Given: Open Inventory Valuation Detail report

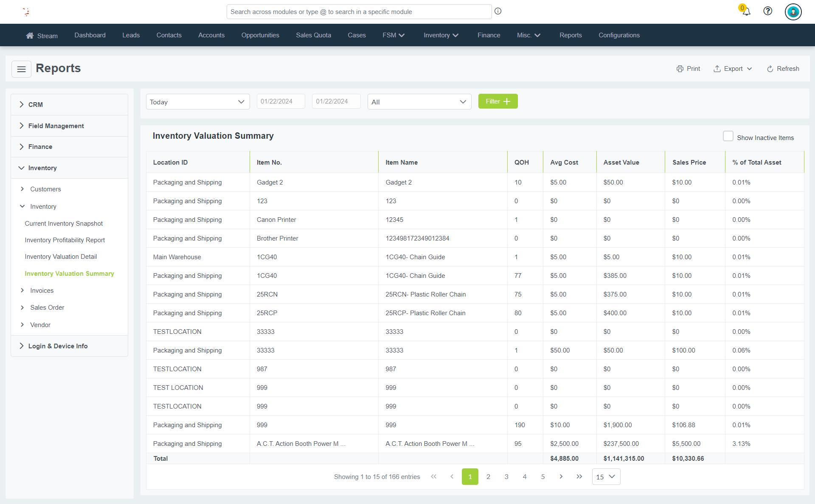Looking at the screenshot, I should (61, 257).
